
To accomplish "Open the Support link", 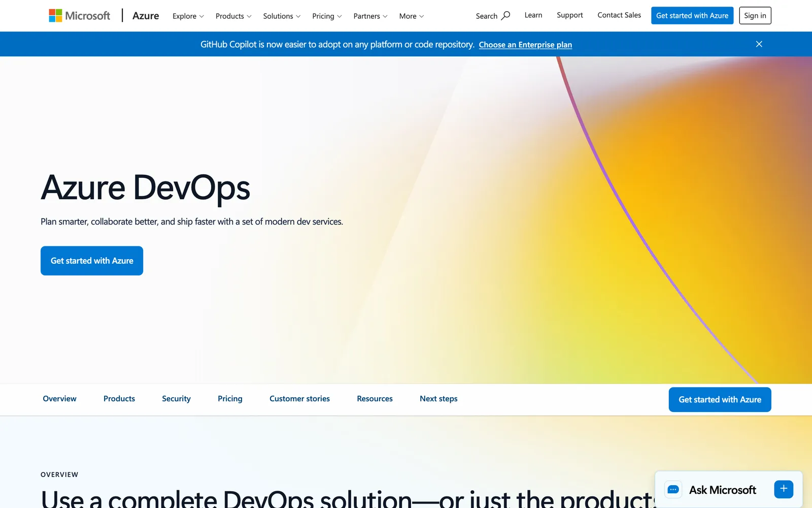I will point(570,15).
